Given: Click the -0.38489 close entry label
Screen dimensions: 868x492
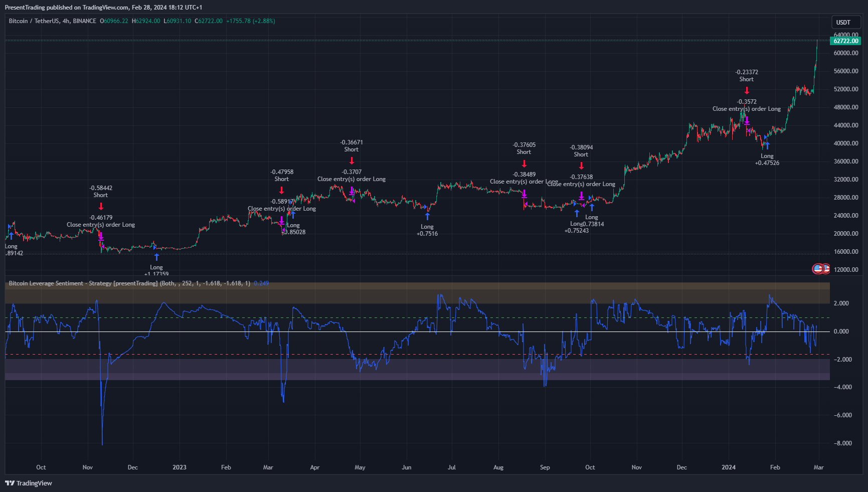Looking at the screenshot, I should pyautogui.click(x=524, y=178).
